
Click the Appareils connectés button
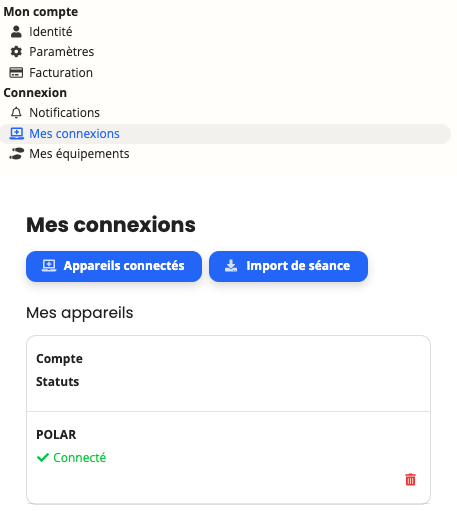(x=114, y=266)
